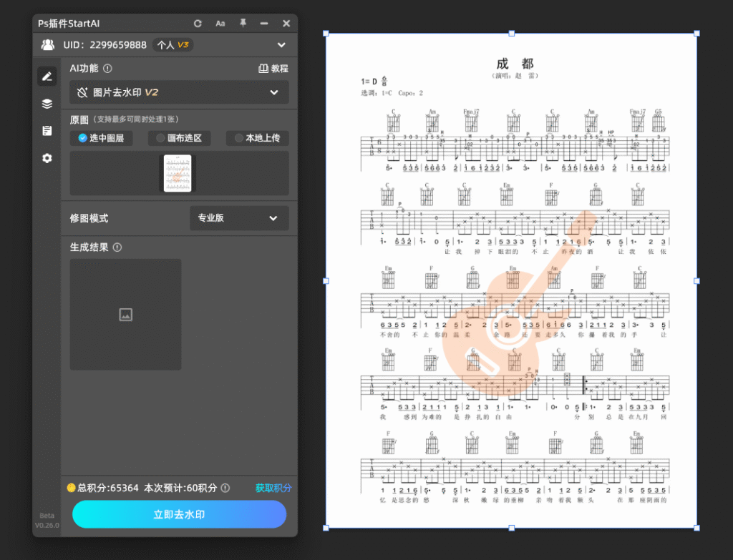Open the 教程 tutorial link
Screen dimensions: 733x560
click(273, 69)
